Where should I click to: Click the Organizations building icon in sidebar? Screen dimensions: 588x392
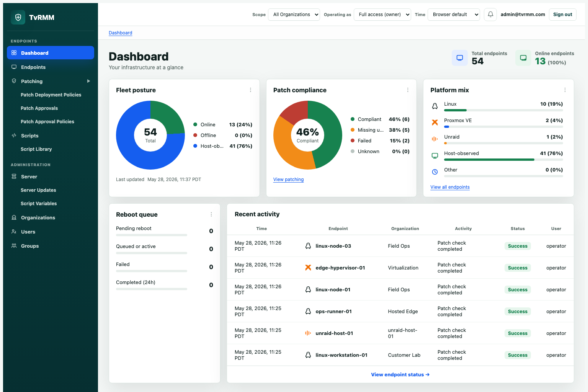click(x=14, y=217)
